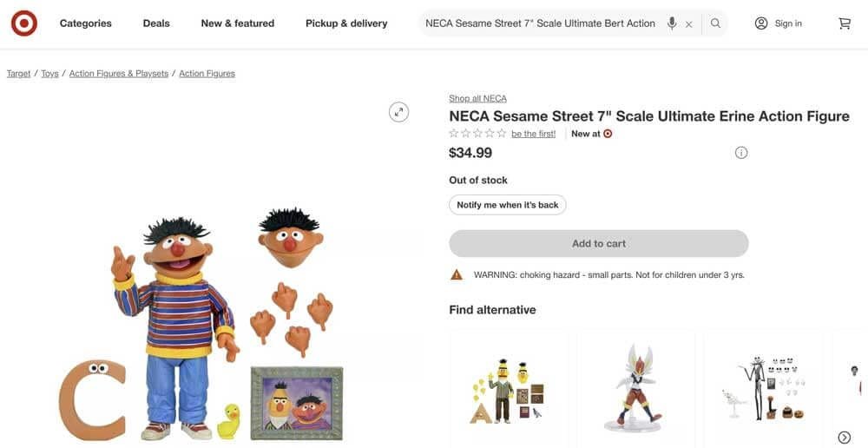Expand the product image to fullscreen

coord(398,111)
